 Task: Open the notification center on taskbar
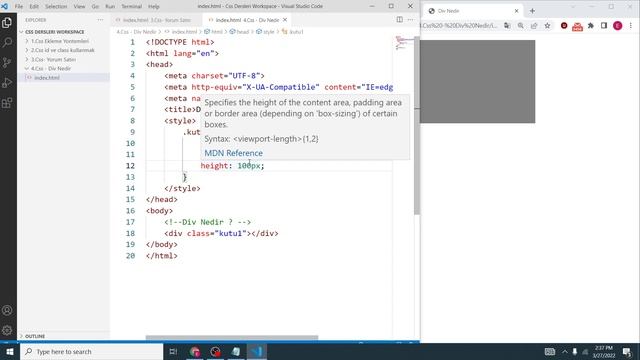pos(627,351)
